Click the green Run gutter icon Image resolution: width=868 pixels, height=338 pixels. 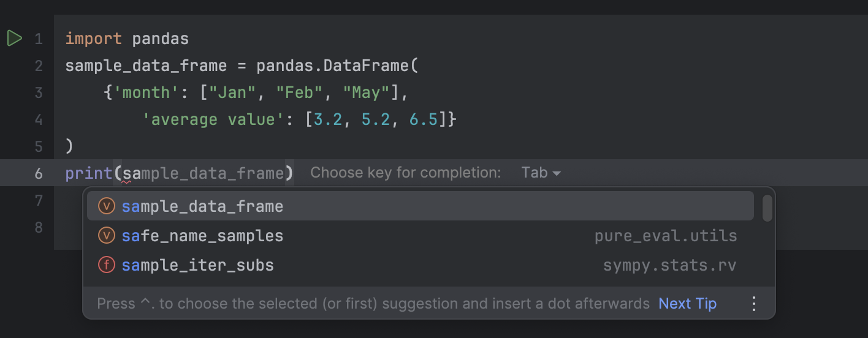point(14,39)
